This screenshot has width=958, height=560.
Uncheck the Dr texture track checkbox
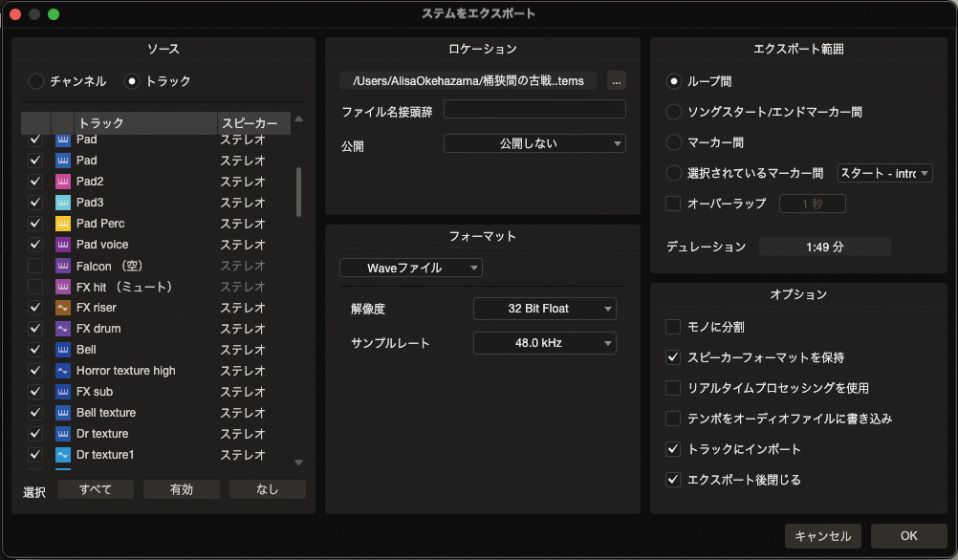coord(35,434)
